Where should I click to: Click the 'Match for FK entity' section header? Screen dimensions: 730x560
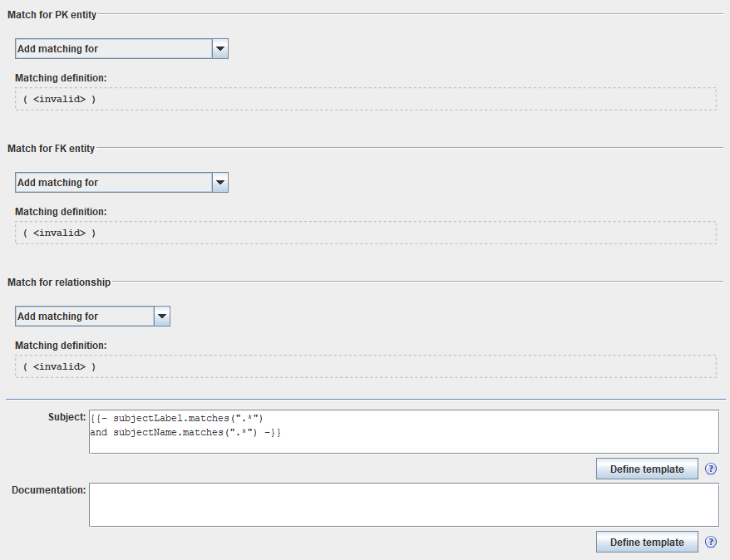tap(52, 149)
